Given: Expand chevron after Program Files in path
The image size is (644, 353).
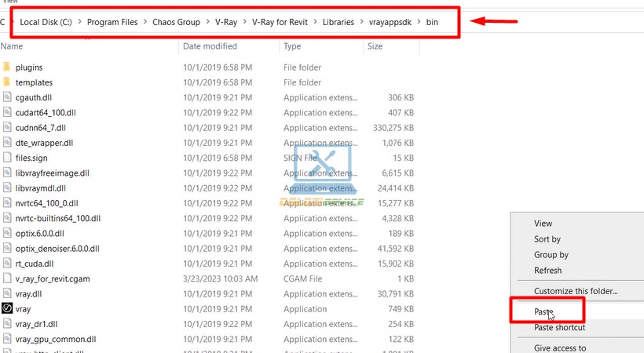Looking at the screenshot, I should (145, 22).
